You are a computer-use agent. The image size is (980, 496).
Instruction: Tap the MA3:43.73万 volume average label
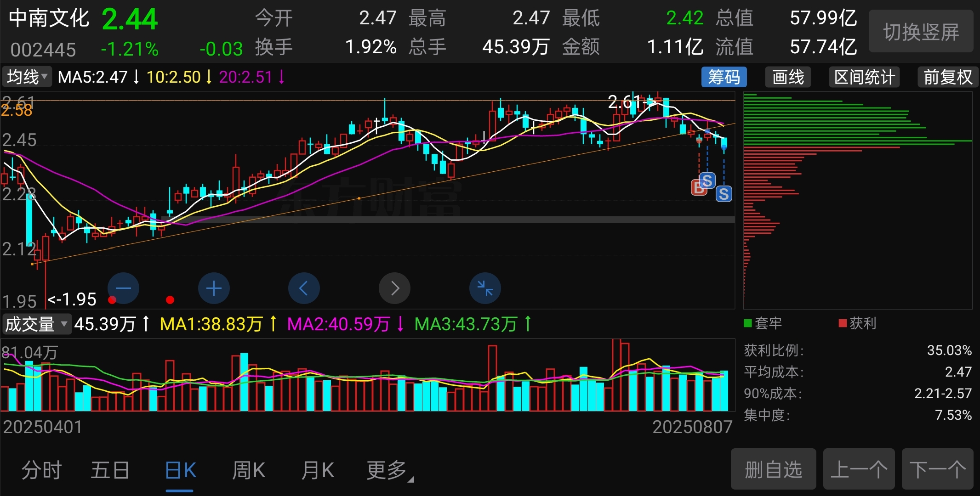(466, 324)
